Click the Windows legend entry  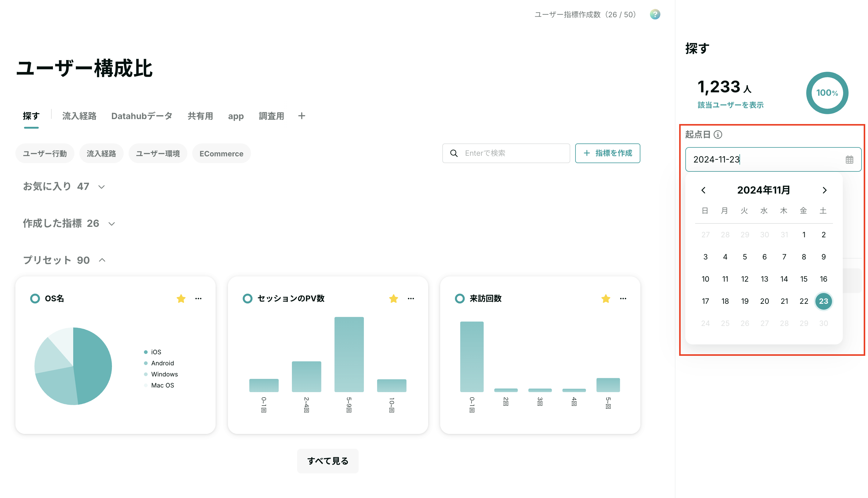pyautogui.click(x=161, y=374)
